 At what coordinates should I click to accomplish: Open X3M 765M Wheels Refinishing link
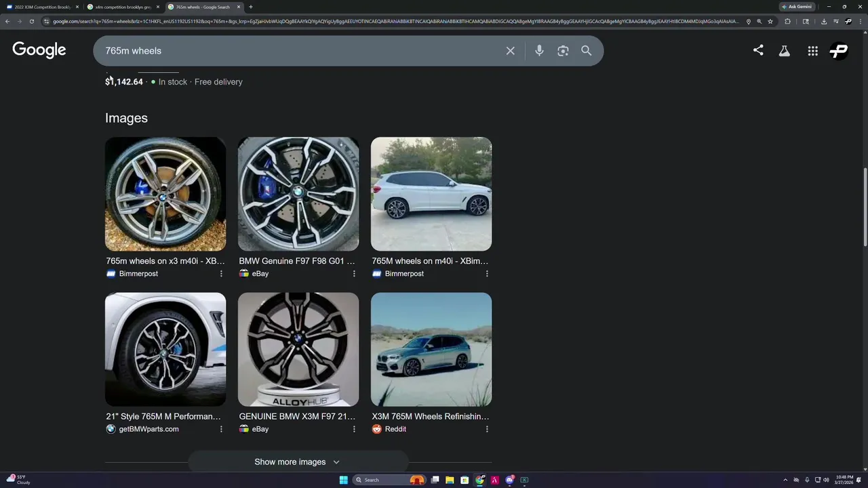(431, 416)
